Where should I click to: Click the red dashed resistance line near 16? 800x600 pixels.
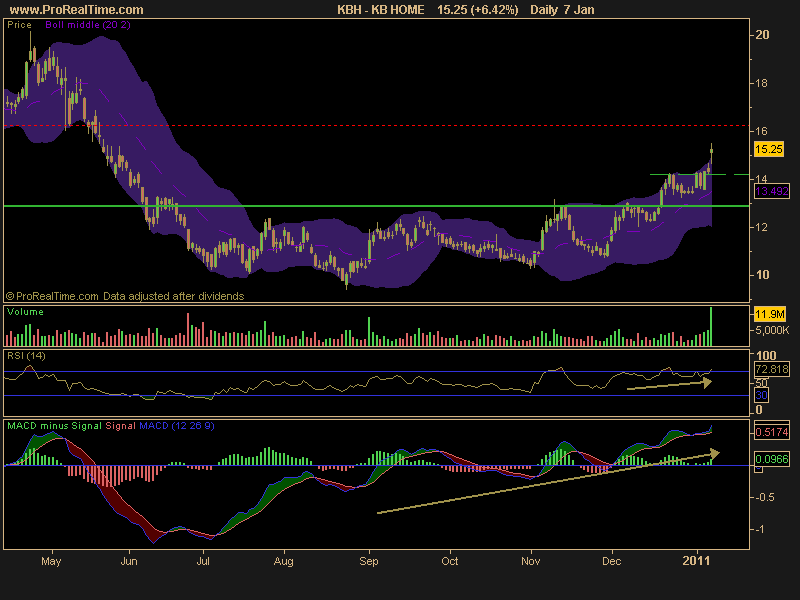(377, 125)
